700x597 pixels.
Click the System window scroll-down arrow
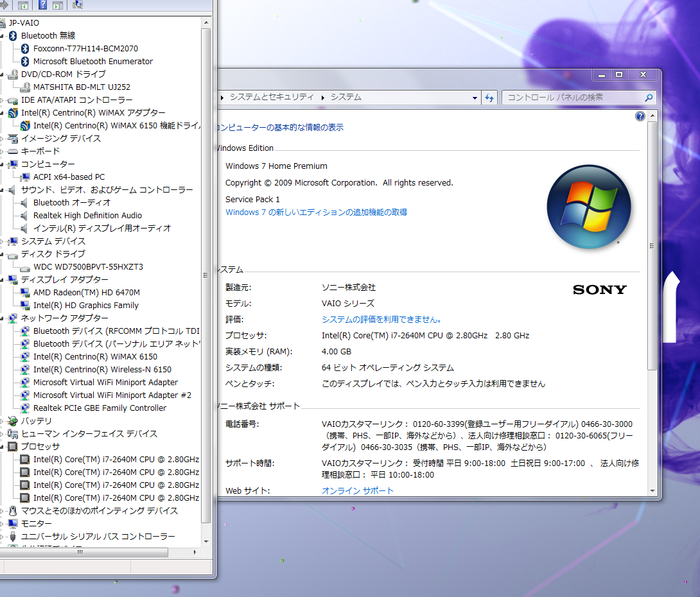(652, 491)
